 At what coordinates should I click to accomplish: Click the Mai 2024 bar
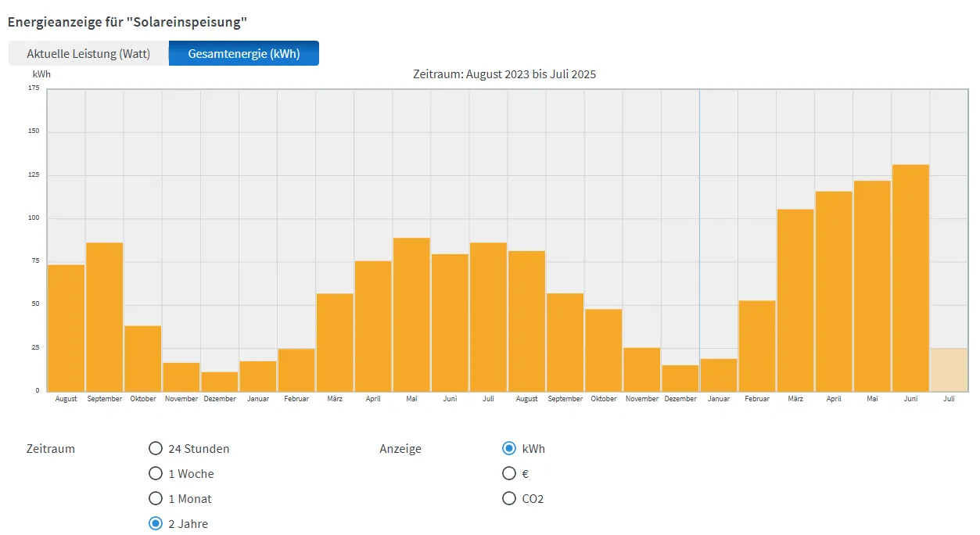click(x=411, y=314)
